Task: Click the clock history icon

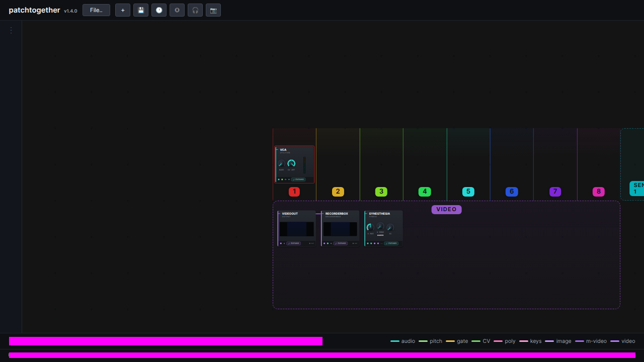Action: 159,10
